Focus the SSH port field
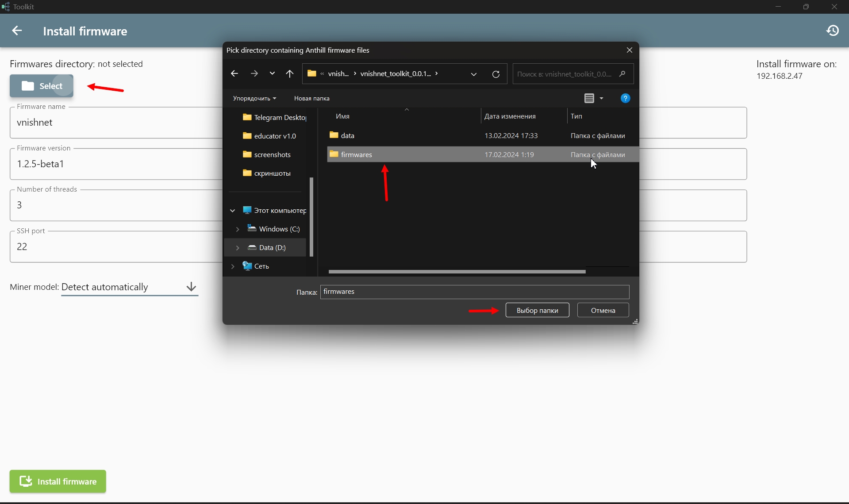The image size is (849, 504). pos(116,246)
